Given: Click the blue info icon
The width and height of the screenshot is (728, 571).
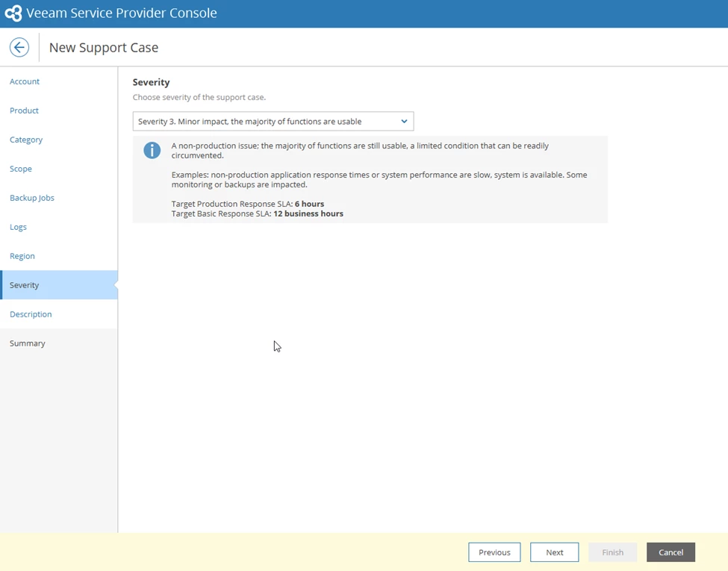Looking at the screenshot, I should [152, 151].
